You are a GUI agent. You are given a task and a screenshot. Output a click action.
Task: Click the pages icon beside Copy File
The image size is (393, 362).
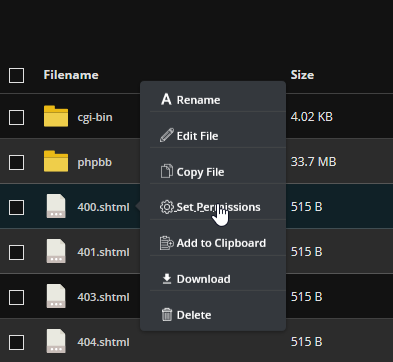167,171
